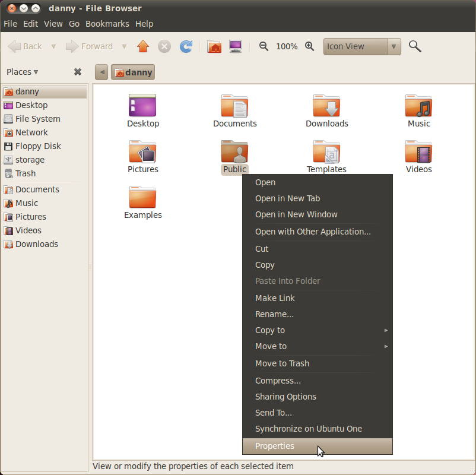Open Floppy Disk in sidebar
Image resolution: width=476 pixels, height=475 pixels.
pyautogui.click(x=45, y=146)
